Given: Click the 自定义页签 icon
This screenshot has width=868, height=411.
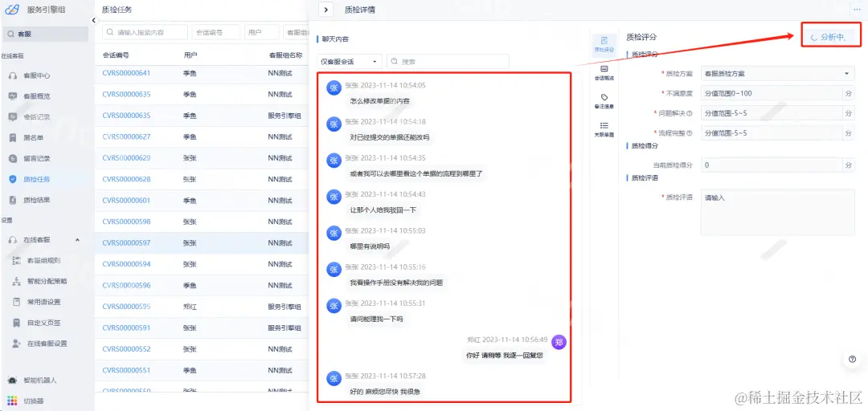Looking at the screenshot, I should pyautogui.click(x=17, y=323).
